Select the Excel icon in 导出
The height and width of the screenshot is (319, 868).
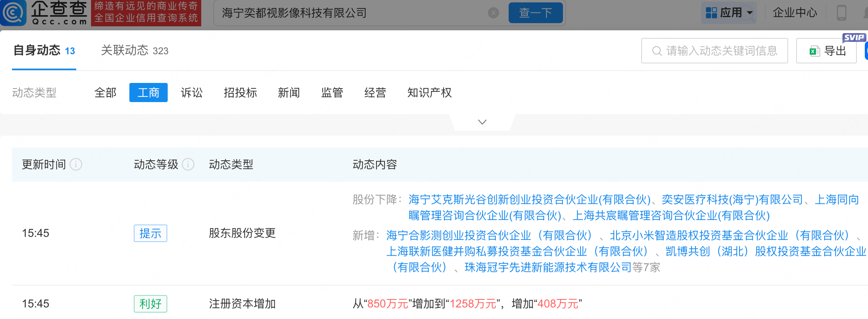814,51
